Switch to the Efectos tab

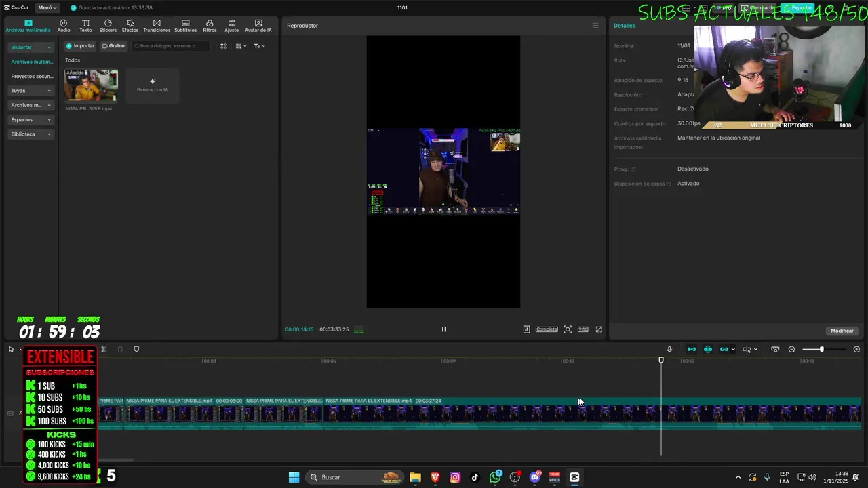(x=130, y=26)
